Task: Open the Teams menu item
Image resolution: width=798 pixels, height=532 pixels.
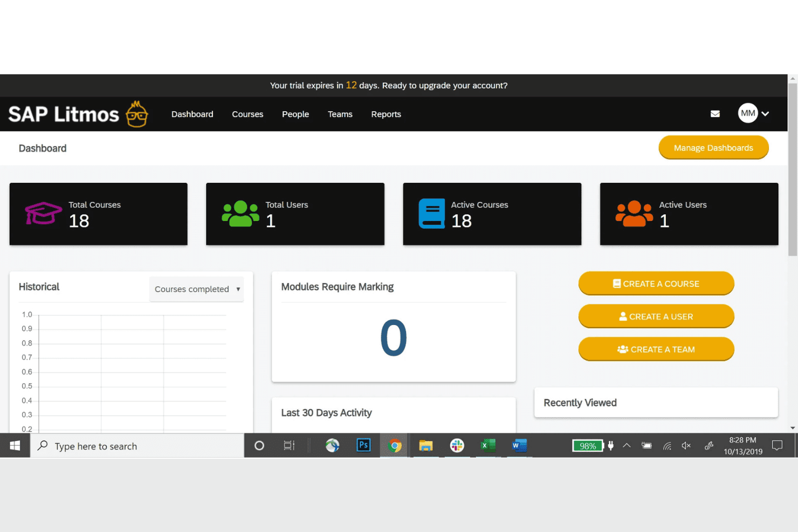Action: 340,114
